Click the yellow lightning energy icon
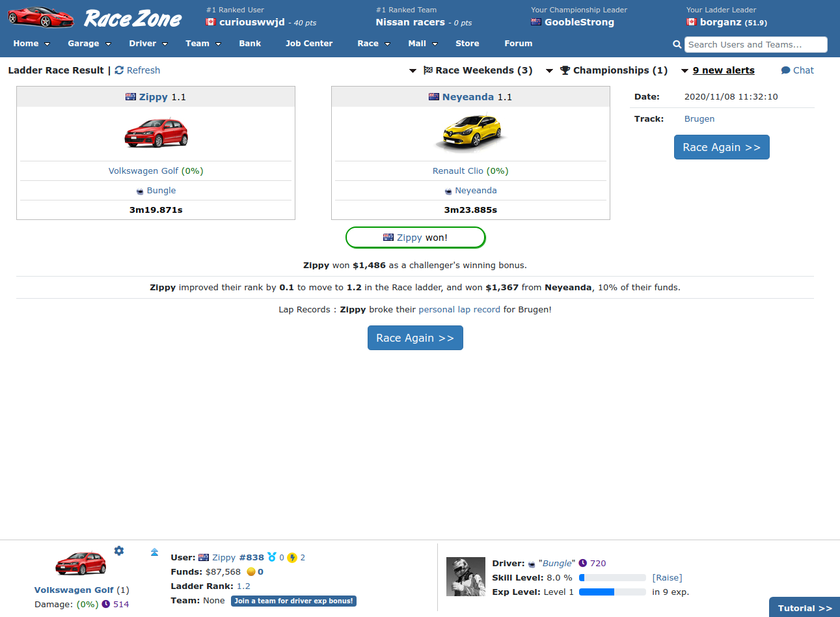Viewport: 840px width, 617px height. (x=292, y=558)
